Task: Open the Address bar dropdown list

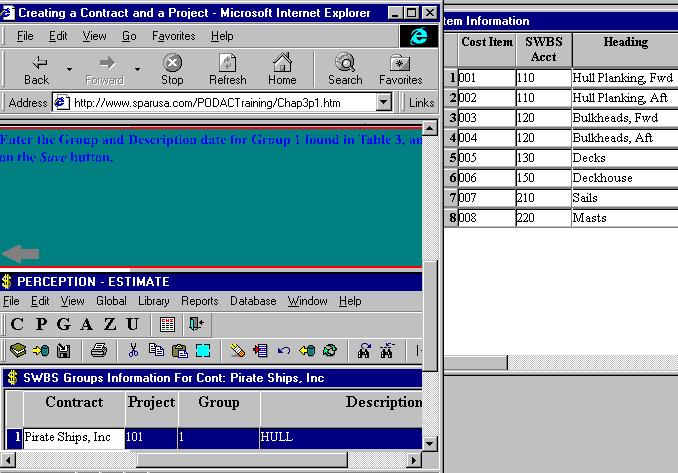Action: coord(384,102)
